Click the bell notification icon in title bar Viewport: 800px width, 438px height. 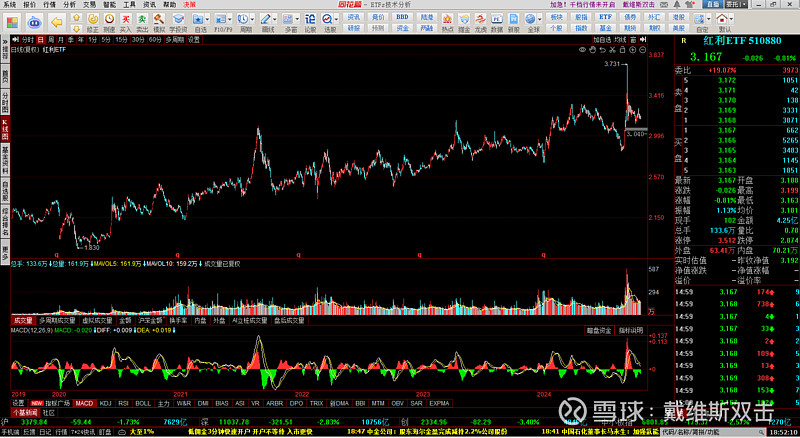tap(677, 4)
